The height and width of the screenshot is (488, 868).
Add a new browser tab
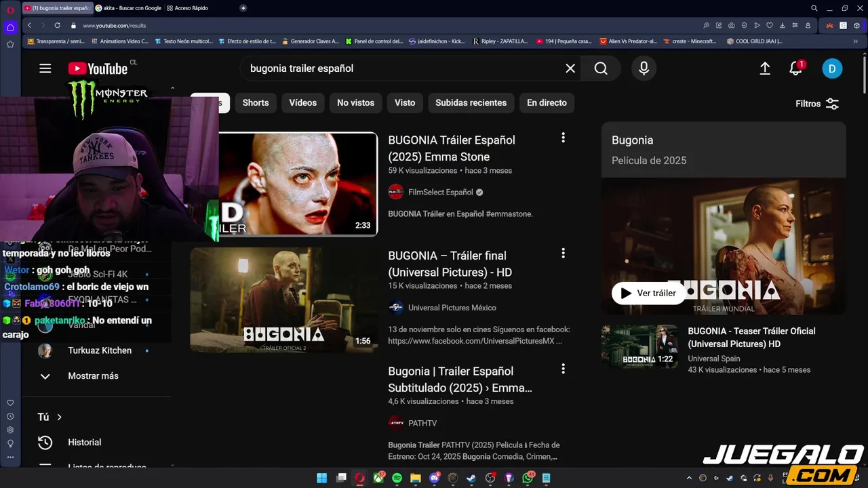pos(243,8)
